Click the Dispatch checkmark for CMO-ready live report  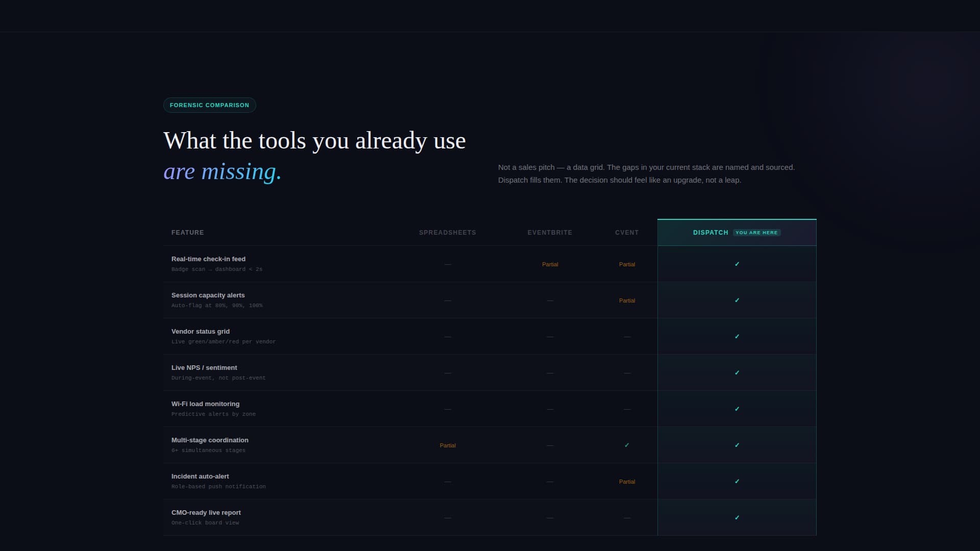coord(737,518)
